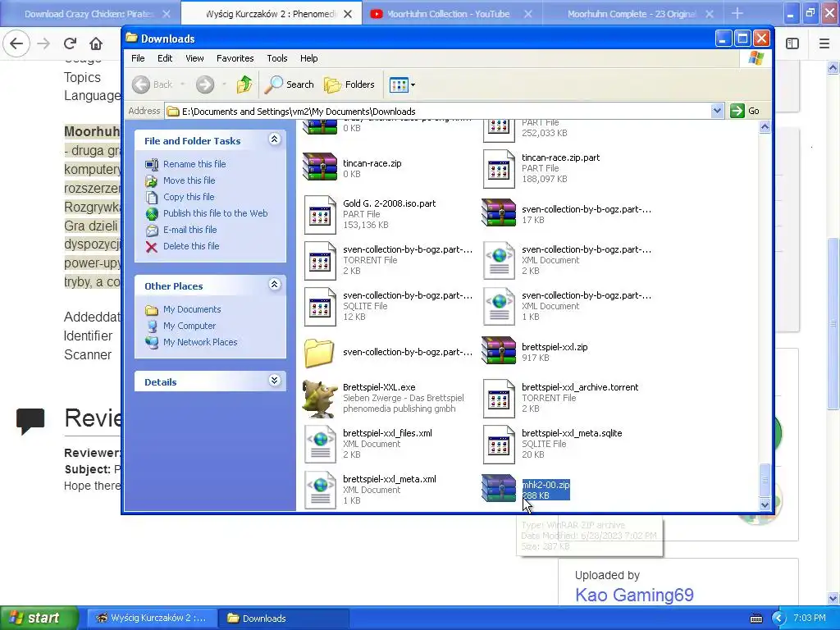Open the Edit menu

pyautogui.click(x=164, y=58)
